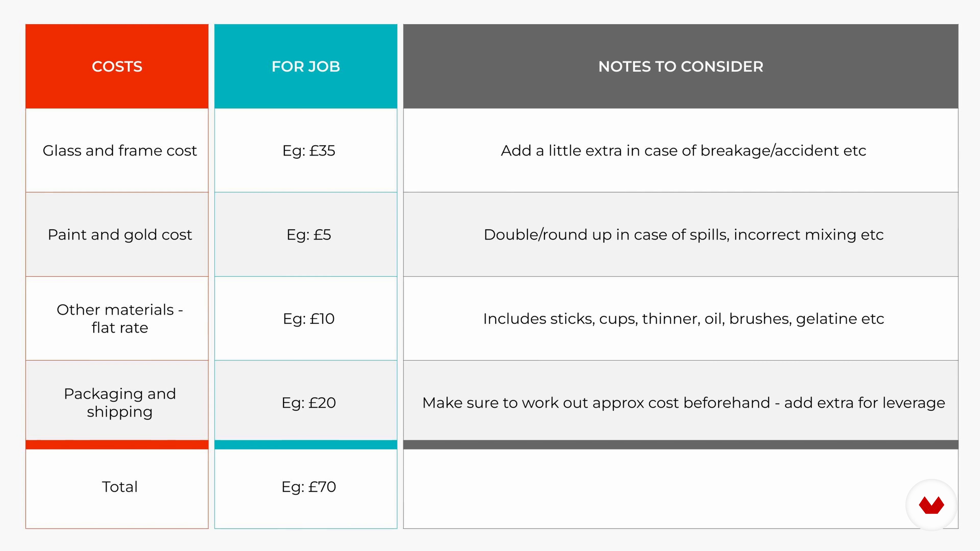Click the breakage/accident note text
This screenshot has height=551, width=980.
point(683,151)
